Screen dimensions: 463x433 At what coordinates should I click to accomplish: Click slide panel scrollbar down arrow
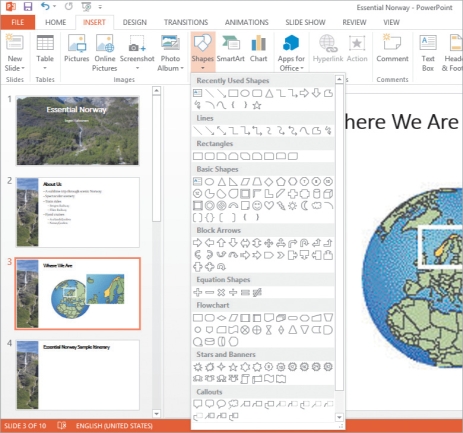click(x=156, y=414)
